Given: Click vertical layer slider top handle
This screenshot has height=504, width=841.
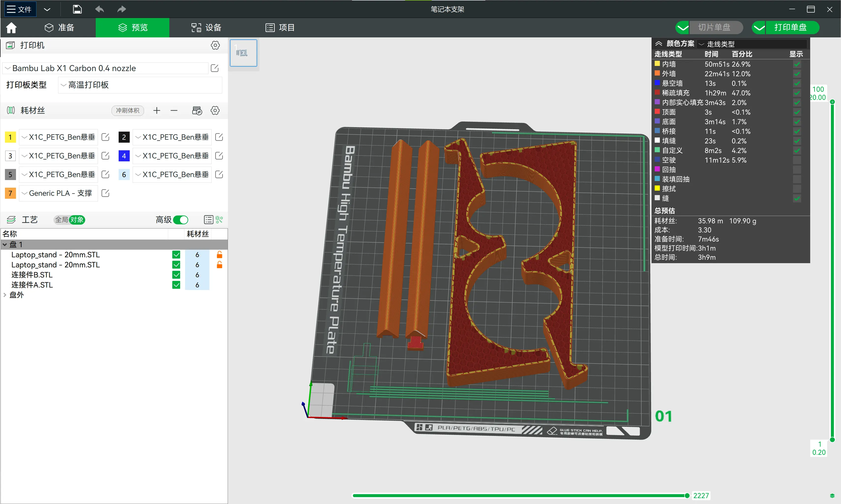Looking at the screenshot, I should 832,102.
